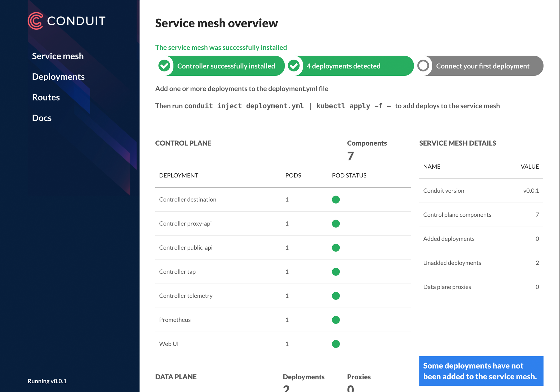
Task: Click Controller tap green status indicator
Action: [336, 271]
